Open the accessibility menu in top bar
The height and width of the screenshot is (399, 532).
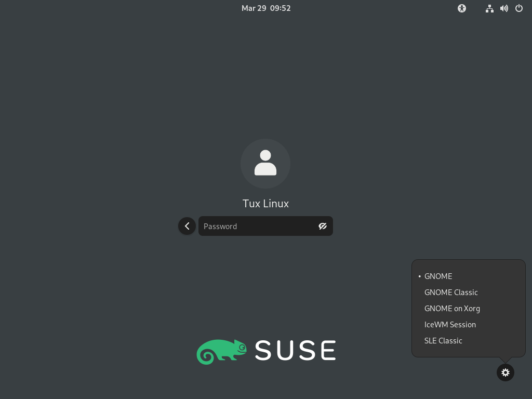[462, 8]
